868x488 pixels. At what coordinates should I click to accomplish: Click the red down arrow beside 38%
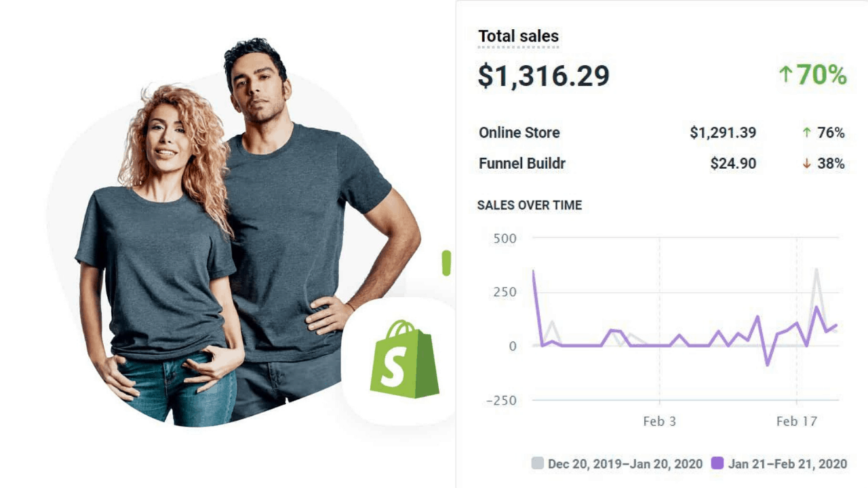pos(806,164)
